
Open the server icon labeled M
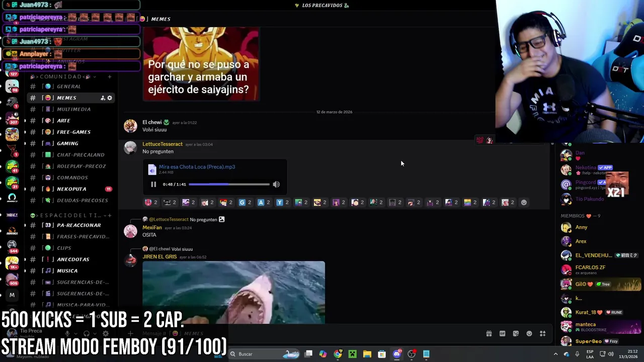[12, 295]
